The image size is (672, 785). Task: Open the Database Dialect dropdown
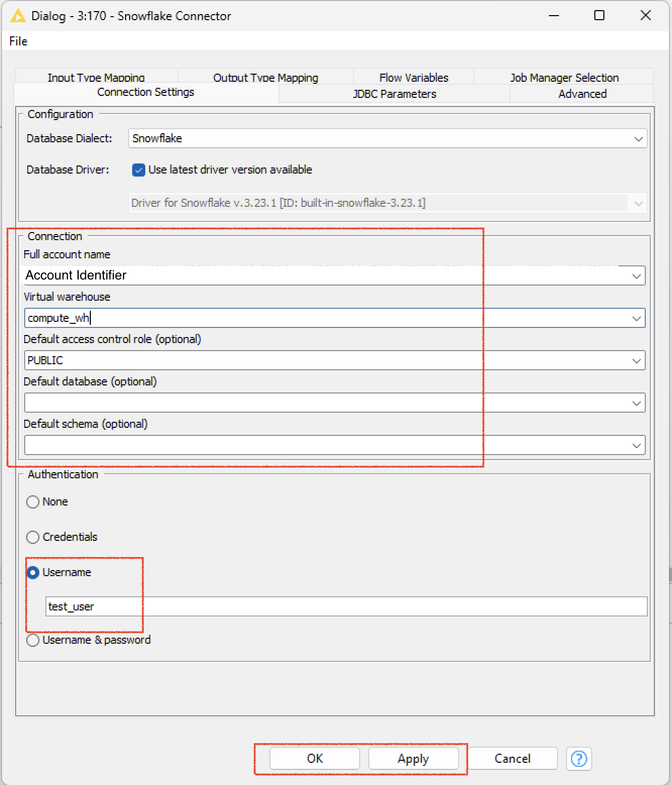tap(639, 138)
